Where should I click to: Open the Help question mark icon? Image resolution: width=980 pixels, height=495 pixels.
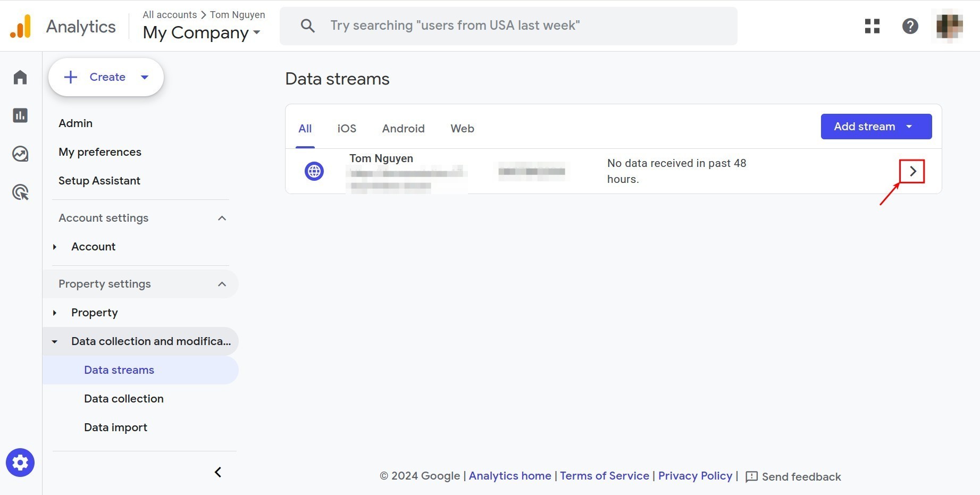click(910, 26)
